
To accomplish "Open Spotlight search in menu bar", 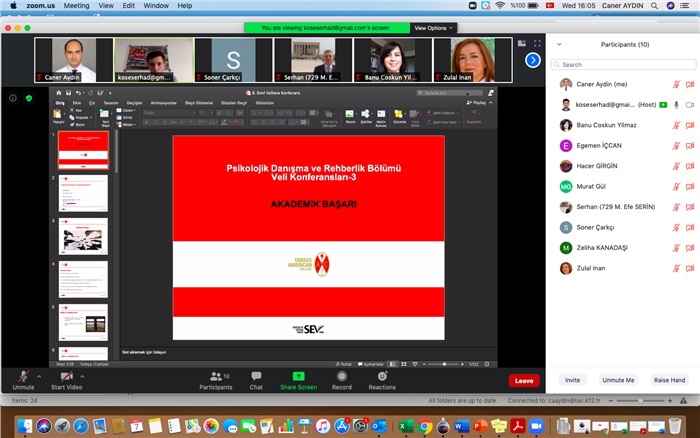I will point(654,6).
